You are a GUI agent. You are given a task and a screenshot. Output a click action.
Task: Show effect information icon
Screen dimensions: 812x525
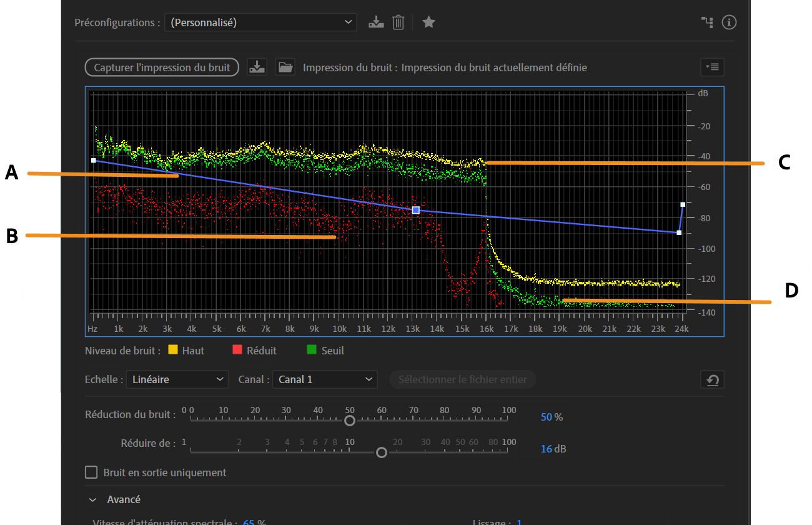pos(729,22)
